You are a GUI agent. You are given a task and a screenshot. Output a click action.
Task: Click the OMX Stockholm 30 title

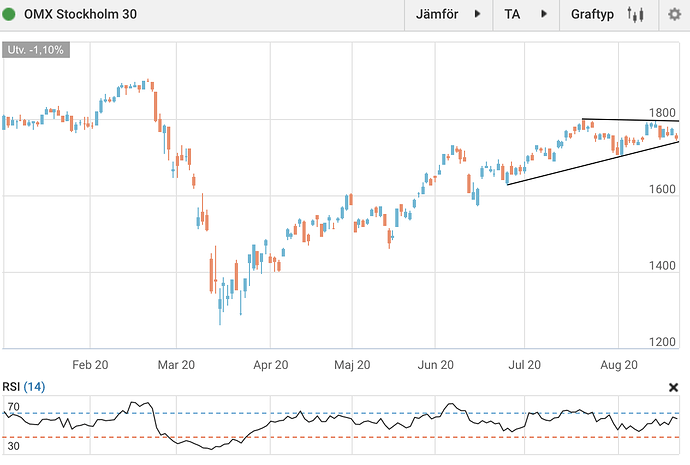tap(81, 15)
